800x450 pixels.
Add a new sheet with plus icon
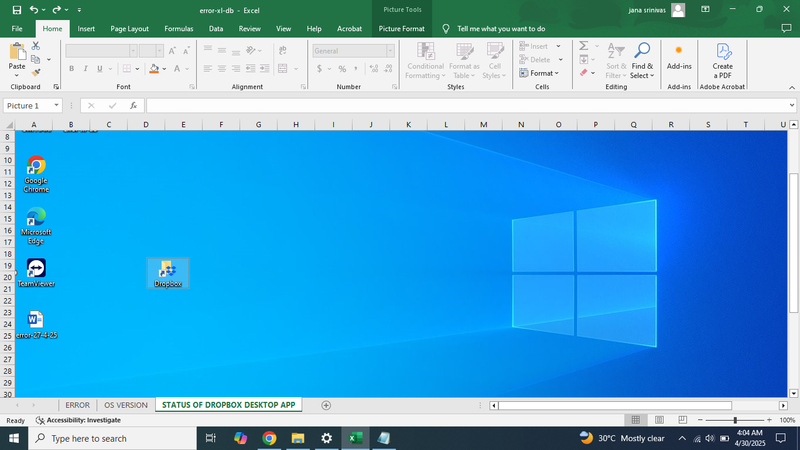(326, 405)
